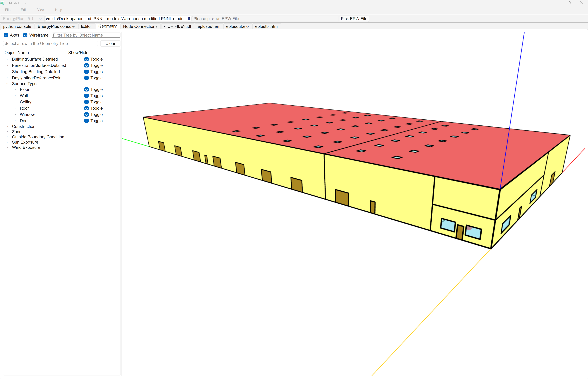Open the View menu
The image size is (588, 379).
(41, 10)
